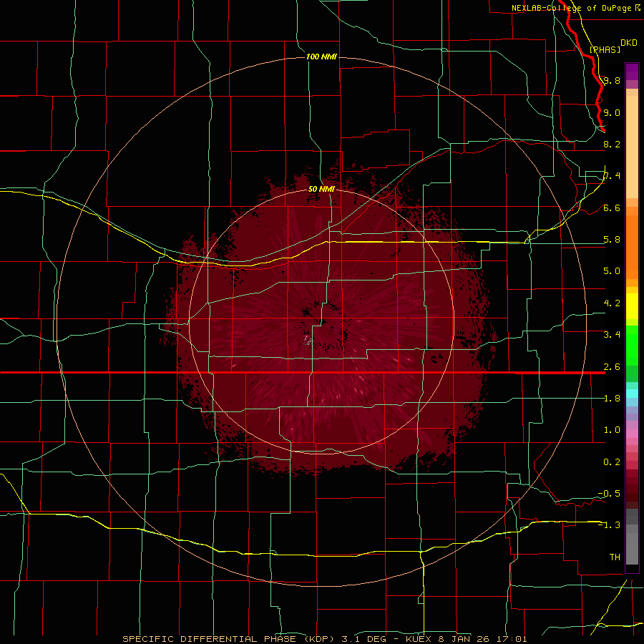The width and height of the screenshot is (644, 644).
Task: Pick the bright yellow swatch in the color bar
Action: tap(632, 306)
